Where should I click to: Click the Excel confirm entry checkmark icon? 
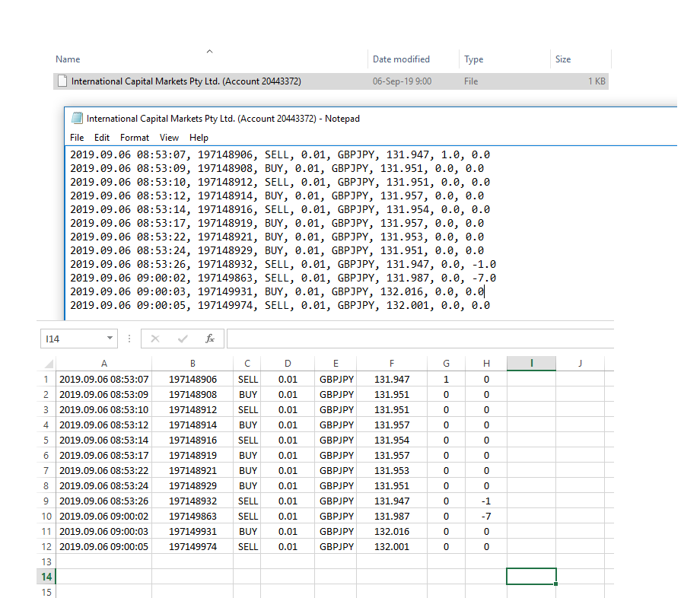[183, 339]
